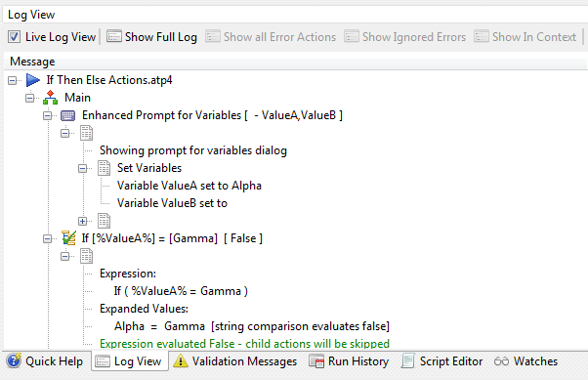Collapse the If Then Else Actions.atp4 root node
588x380 pixels.
13,80
